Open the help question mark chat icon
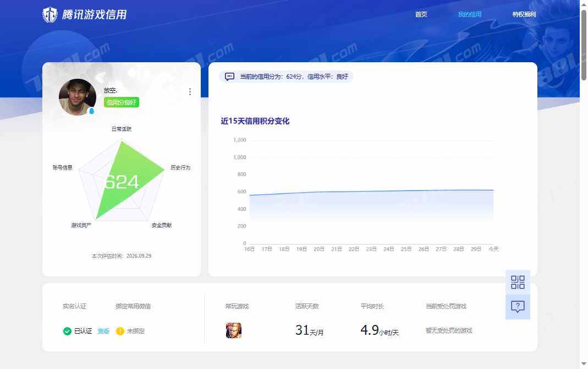This screenshot has height=369, width=588. 518,307
